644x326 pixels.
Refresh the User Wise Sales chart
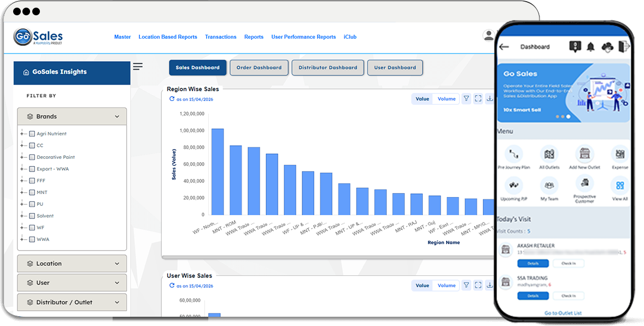tap(172, 286)
